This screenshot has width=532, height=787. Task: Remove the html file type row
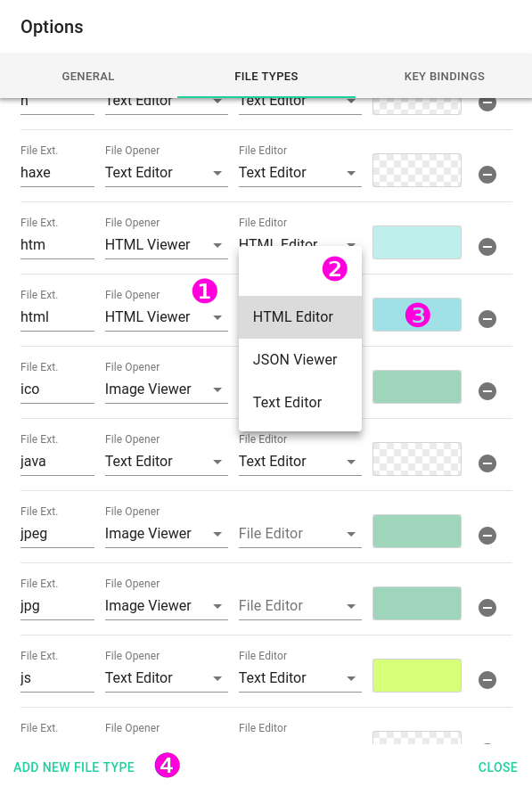tap(487, 319)
